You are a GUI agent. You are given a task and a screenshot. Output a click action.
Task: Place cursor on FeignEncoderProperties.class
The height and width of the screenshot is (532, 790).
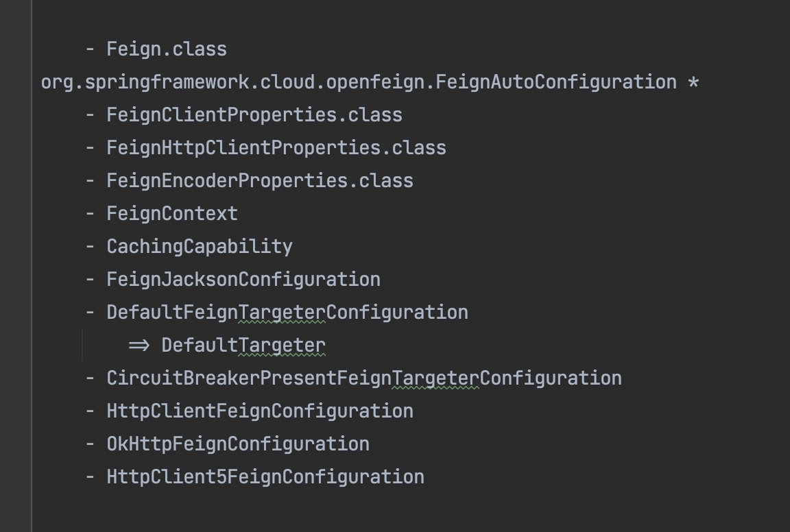[259, 181]
